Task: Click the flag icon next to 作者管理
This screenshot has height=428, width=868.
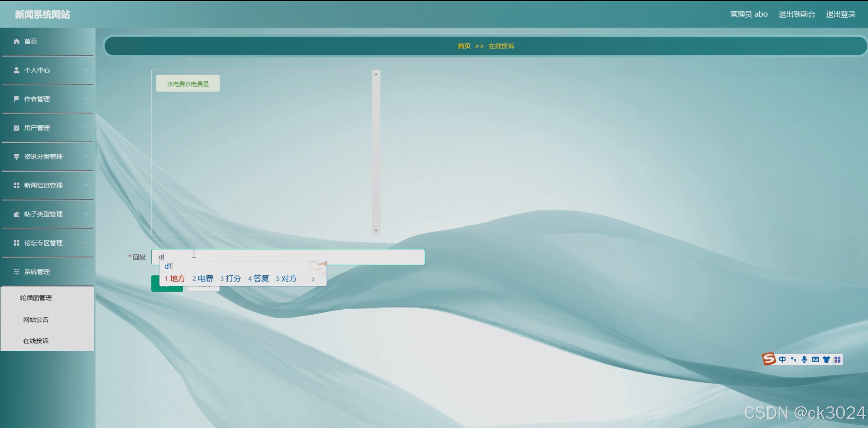Action: 17,99
